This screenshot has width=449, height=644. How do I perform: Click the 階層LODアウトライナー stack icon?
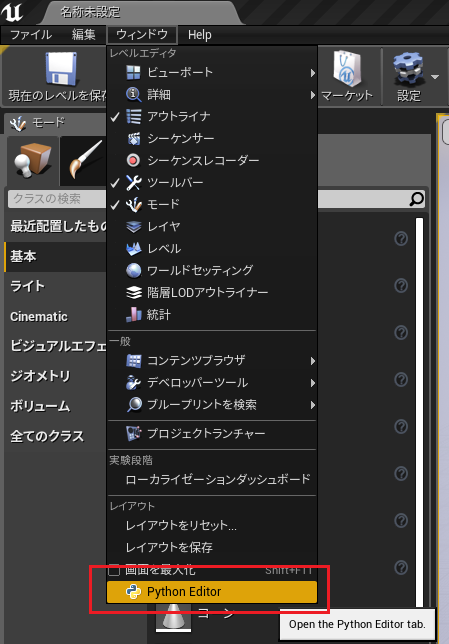click(134, 292)
